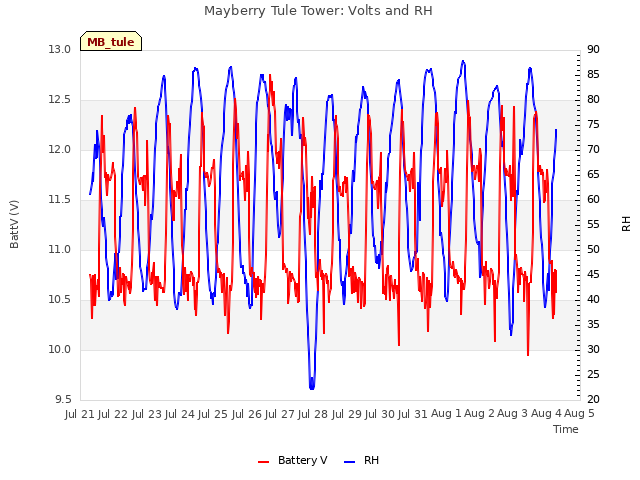Click the 13.0 left axis tick label
Viewport: 640px width, 480px height.
tap(60, 49)
